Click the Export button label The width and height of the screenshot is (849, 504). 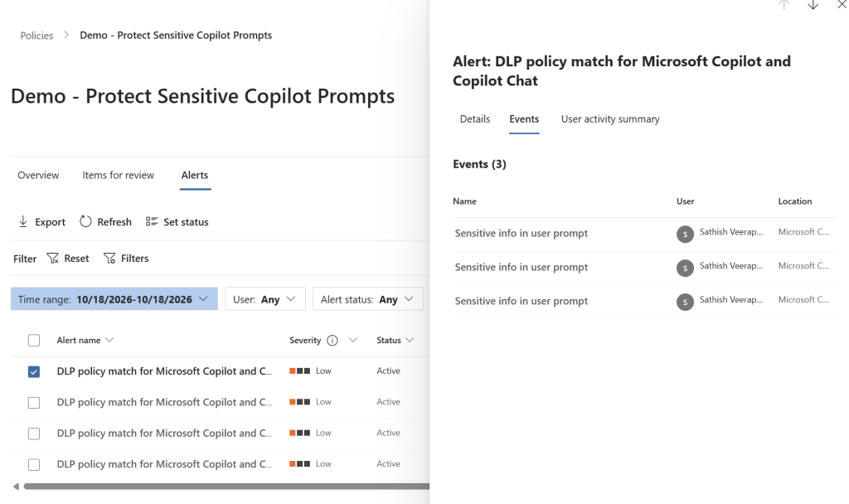click(50, 222)
